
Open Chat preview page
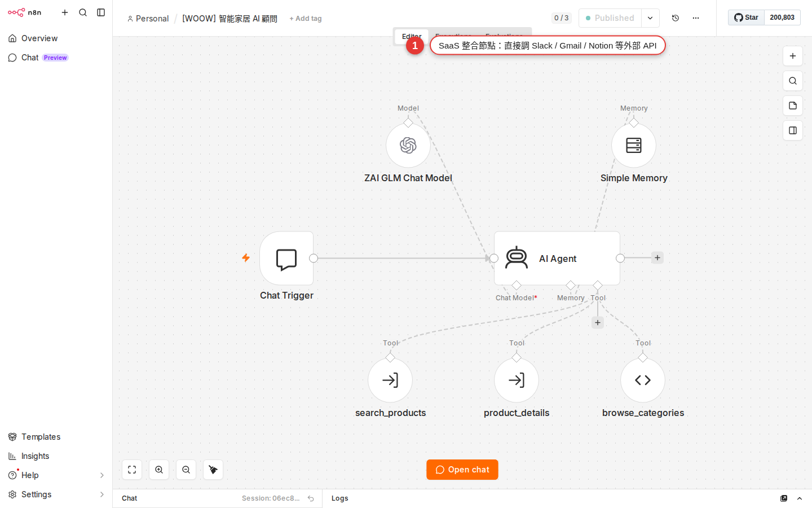click(x=56, y=58)
